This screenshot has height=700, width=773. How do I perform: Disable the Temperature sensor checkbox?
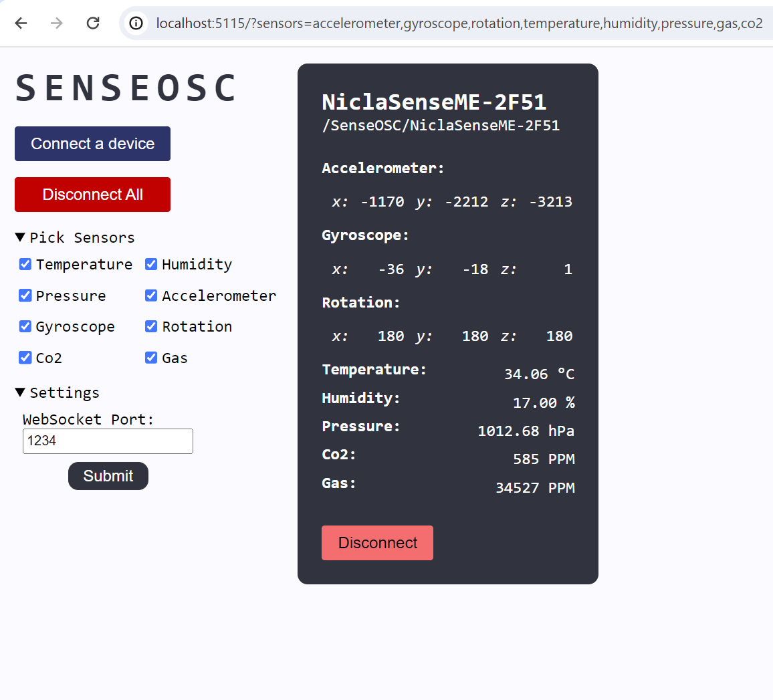point(25,264)
